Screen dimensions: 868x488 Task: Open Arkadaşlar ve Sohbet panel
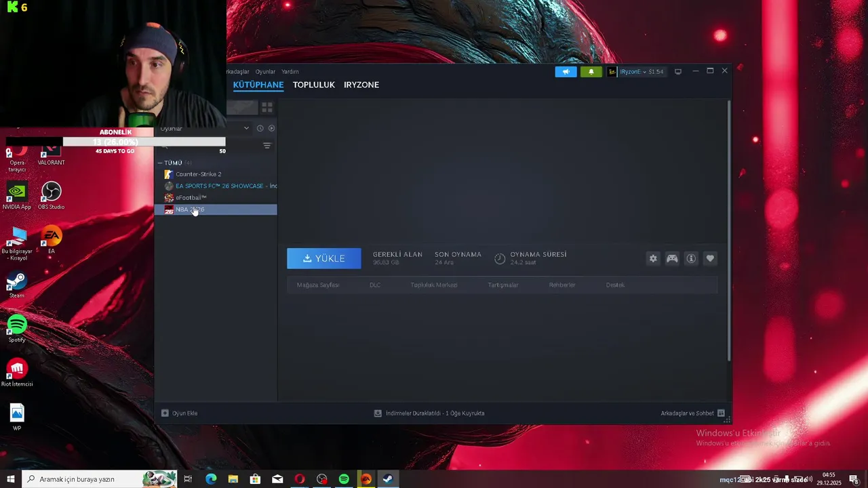tap(692, 413)
